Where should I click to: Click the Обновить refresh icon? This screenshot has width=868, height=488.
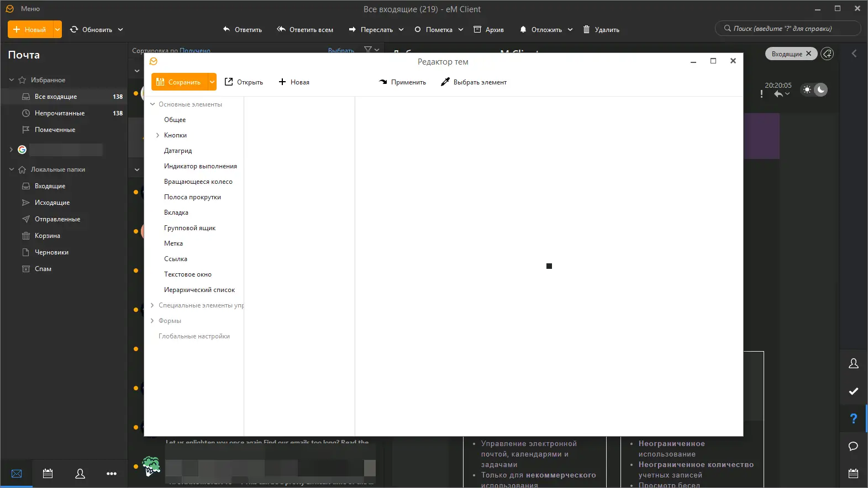coord(74,30)
